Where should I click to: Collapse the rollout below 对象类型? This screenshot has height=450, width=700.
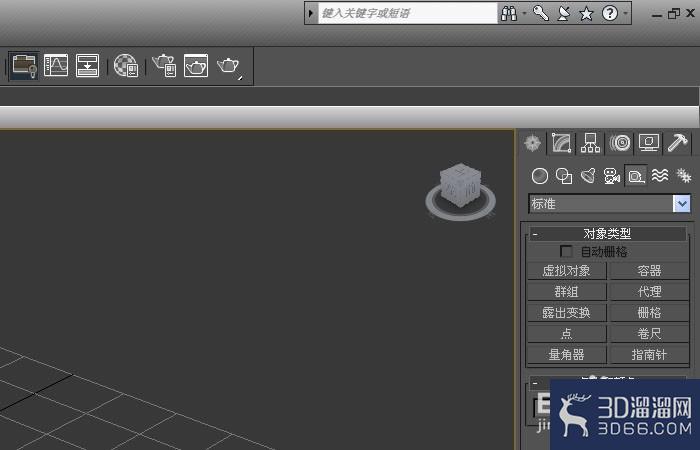[x=535, y=383]
